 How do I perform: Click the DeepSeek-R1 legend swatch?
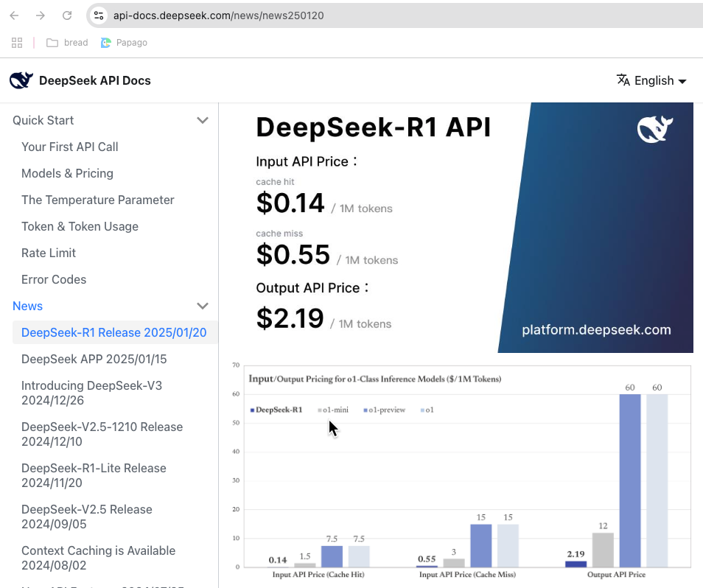tap(253, 410)
